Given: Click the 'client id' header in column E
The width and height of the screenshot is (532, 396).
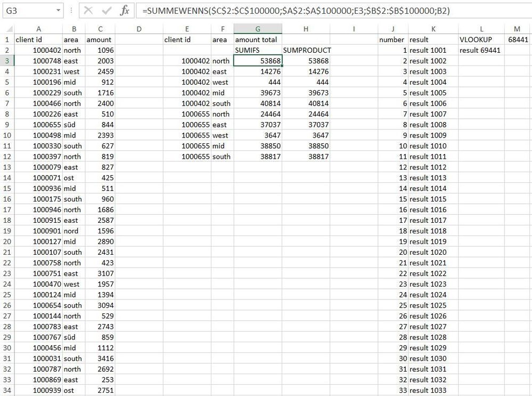Looking at the screenshot, I should (187, 39).
